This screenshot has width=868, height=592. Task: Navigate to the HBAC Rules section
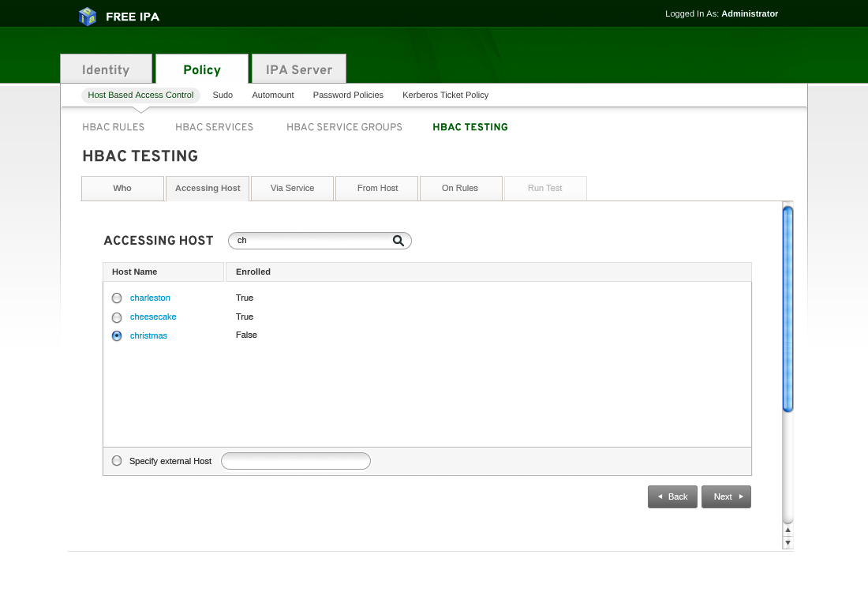(113, 127)
